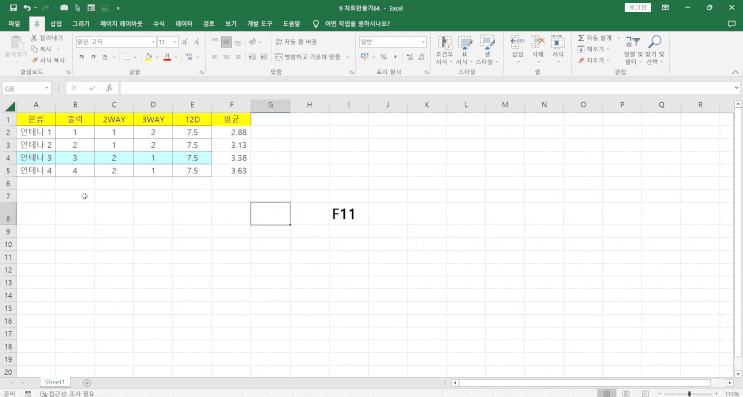Activate Format Painter (서식 복사)
Screen dimensions: 743x397
(48, 60)
